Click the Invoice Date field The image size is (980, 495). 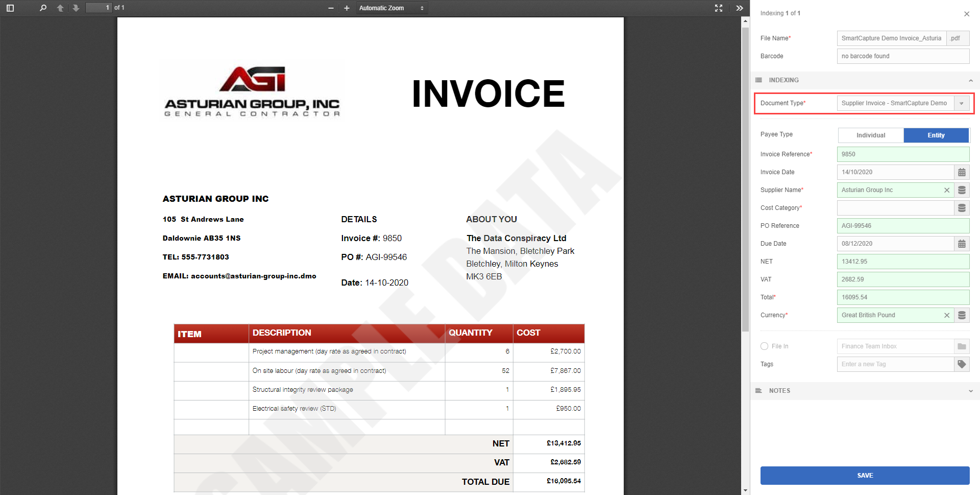click(x=895, y=172)
